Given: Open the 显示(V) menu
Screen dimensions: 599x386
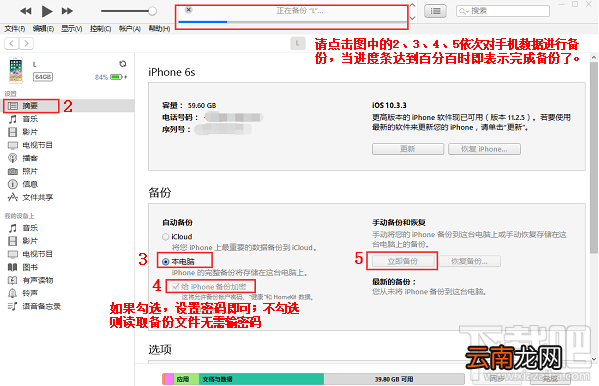Looking at the screenshot, I should click(x=72, y=29).
